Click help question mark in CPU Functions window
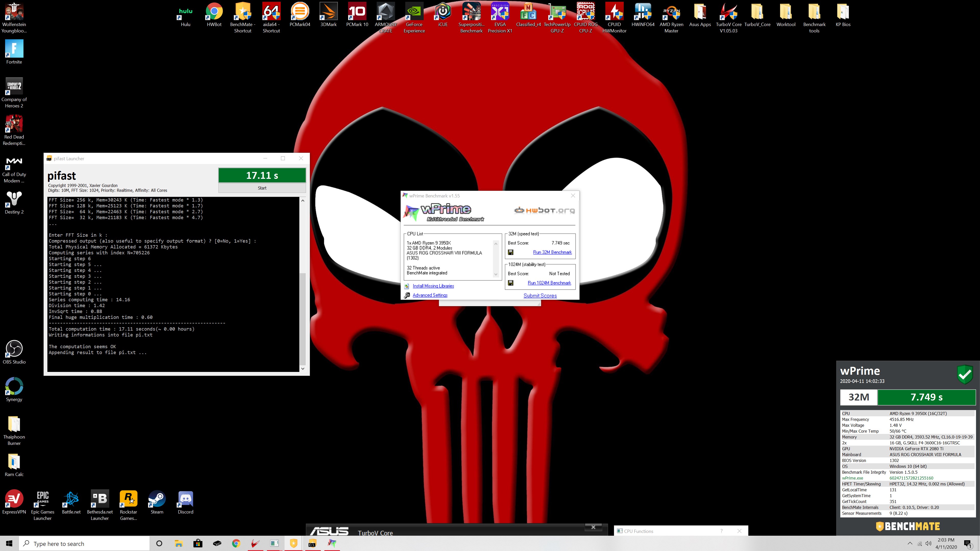The width and height of the screenshot is (980, 551). (721, 531)
